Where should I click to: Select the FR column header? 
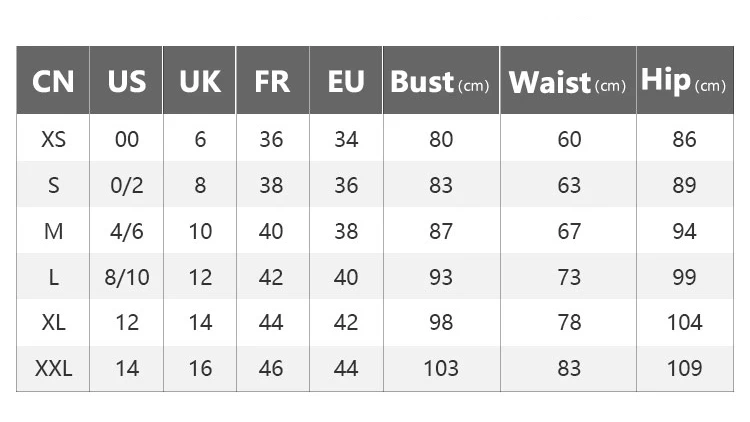pyautogui.click(x=273, y=80)
